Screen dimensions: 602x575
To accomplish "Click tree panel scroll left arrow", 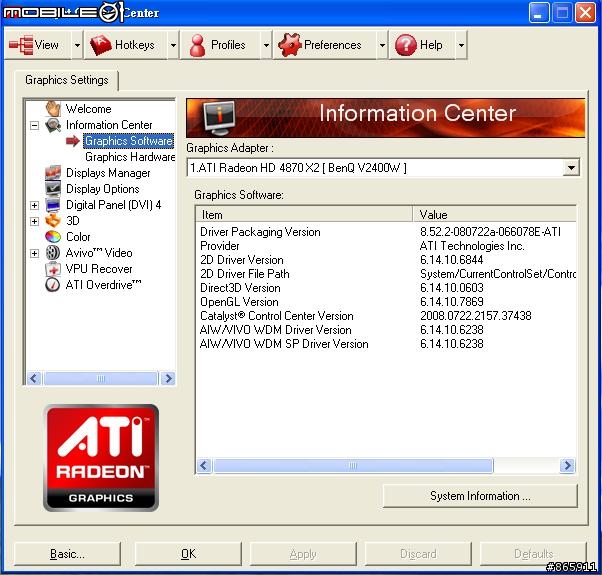I will click(34, 378).
